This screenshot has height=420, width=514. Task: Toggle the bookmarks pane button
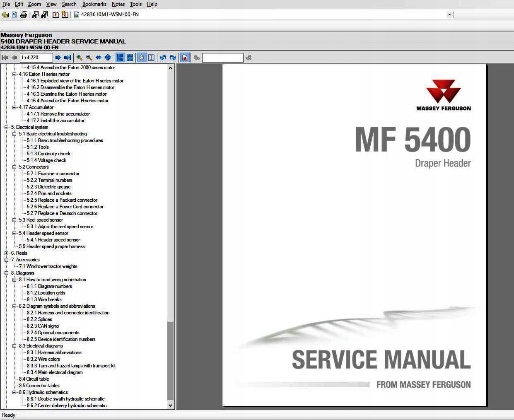click(x=185, y=58)
